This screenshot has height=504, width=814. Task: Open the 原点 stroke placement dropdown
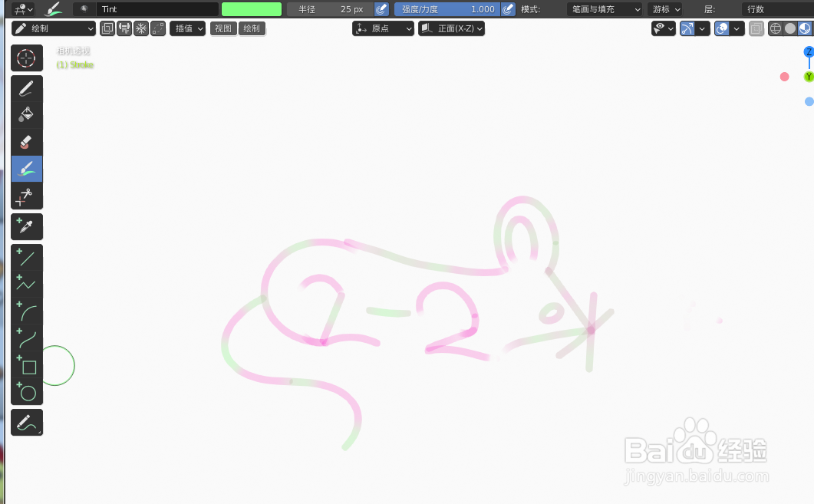(383, 28)
